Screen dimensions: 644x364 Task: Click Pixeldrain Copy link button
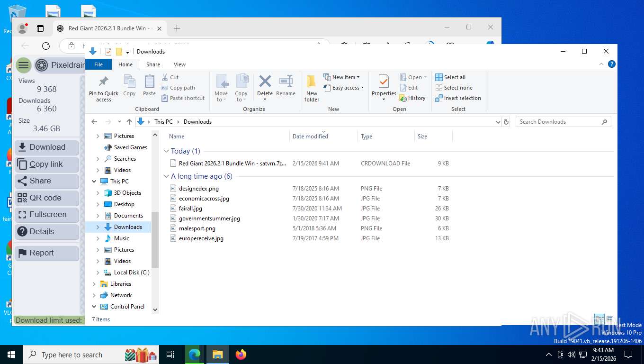pos(47,164)
